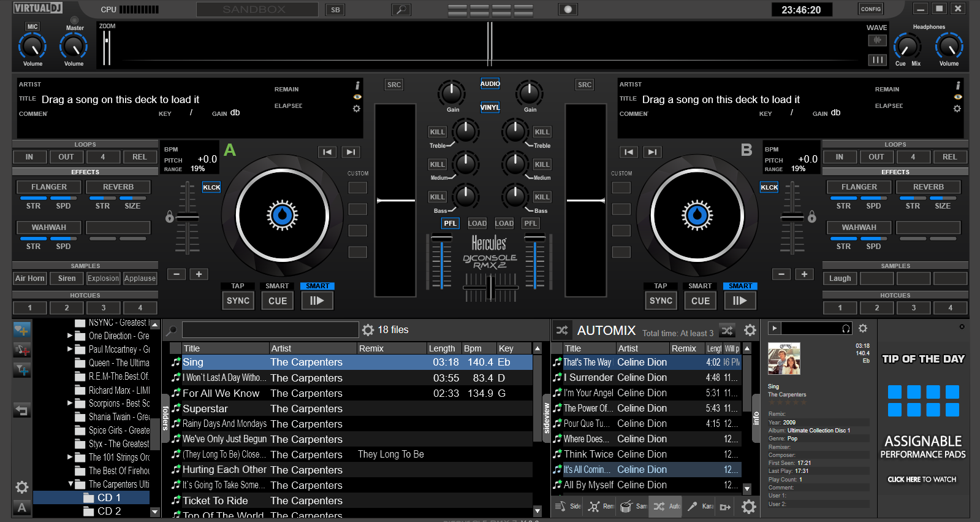The height and width of the screenshot is (522, 980).
Task: Toggle VINYL mode button
Action: coord(490,107)
